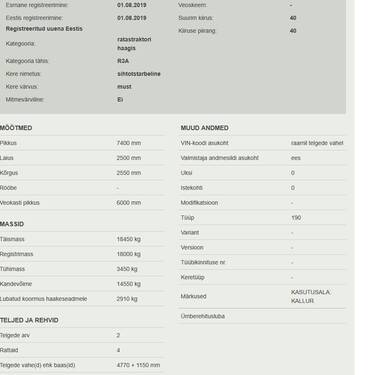This screenshot has width=368, height=375.
Task: Select the TELJED JA REHVID heading
Action: coord(29,320)
